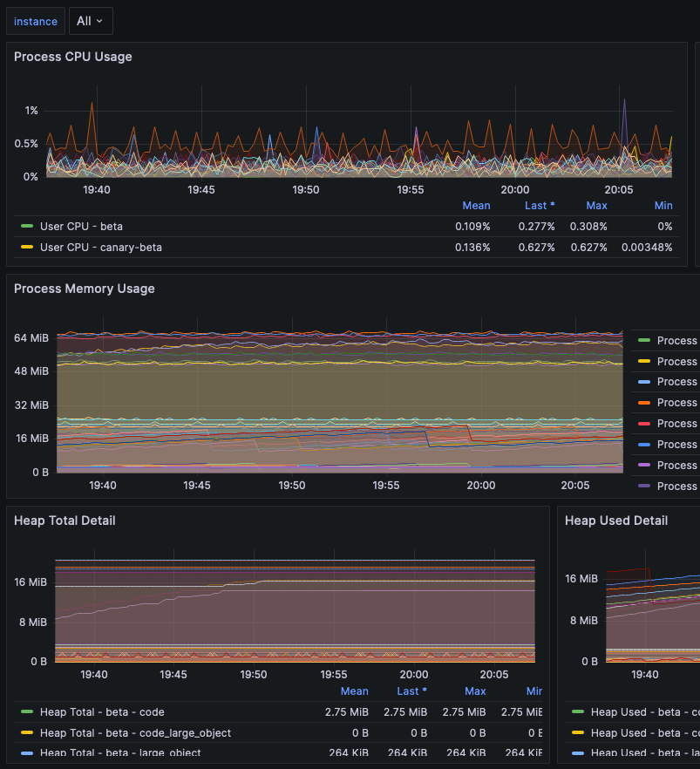Toggle Heap Total - beta - large_object series
Image resolution: width=700 pixels, height=769 pixels.
[120, 752]
